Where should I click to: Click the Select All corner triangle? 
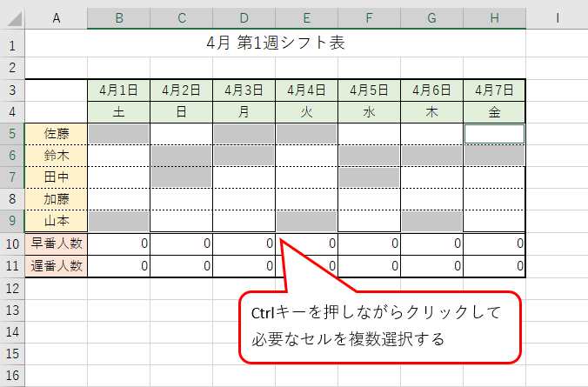coord(12,17)
